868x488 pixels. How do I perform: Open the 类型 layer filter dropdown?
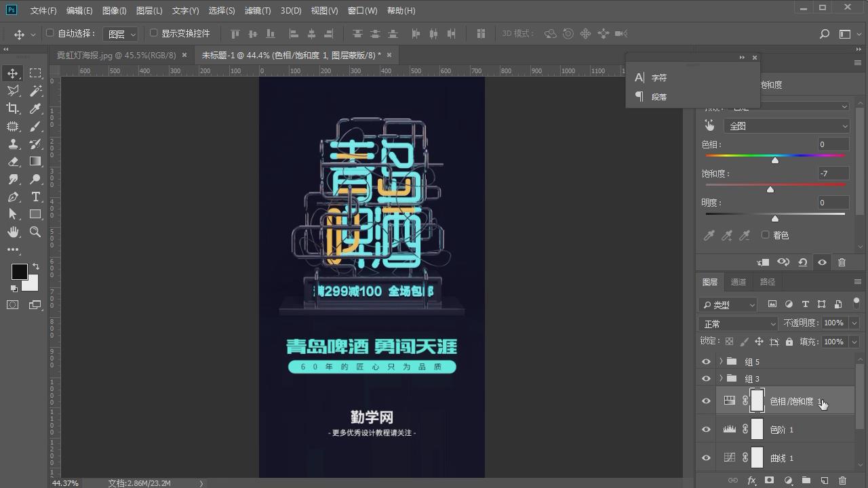[x=728, y=305]
